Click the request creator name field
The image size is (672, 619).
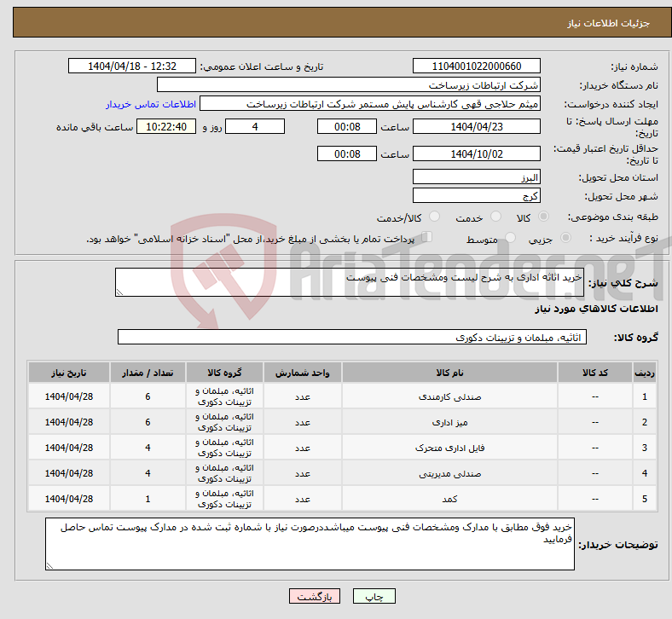pos(370,104)
